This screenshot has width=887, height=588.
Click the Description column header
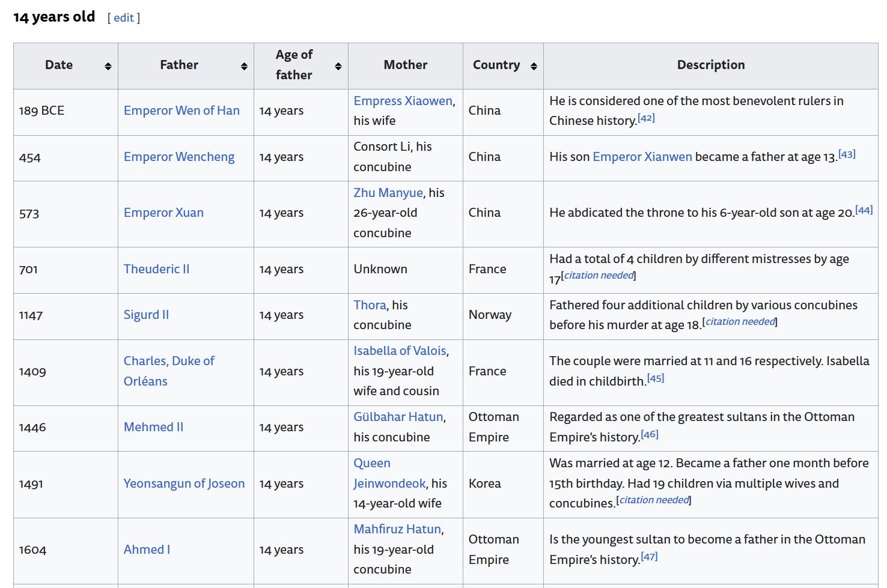tap(711, 65)
